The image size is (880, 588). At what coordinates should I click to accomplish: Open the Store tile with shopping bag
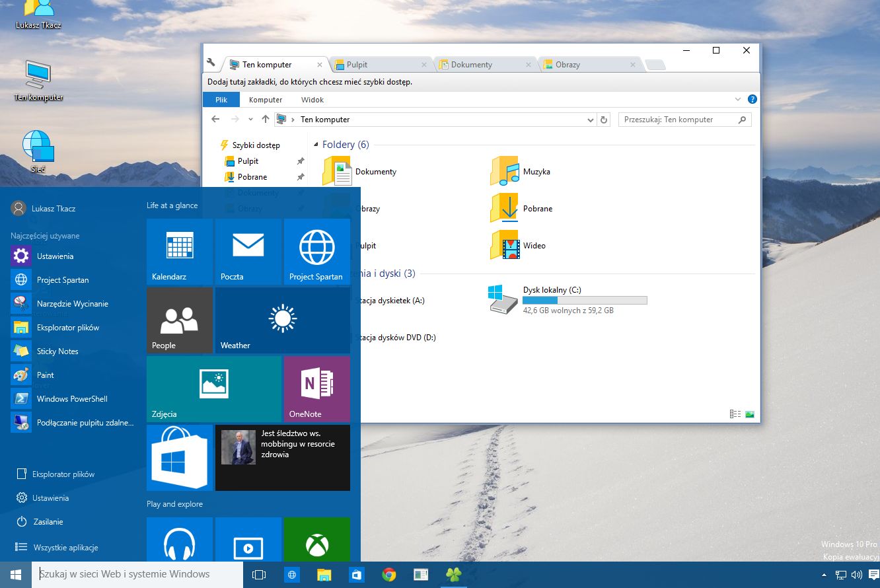coord(180,457)
